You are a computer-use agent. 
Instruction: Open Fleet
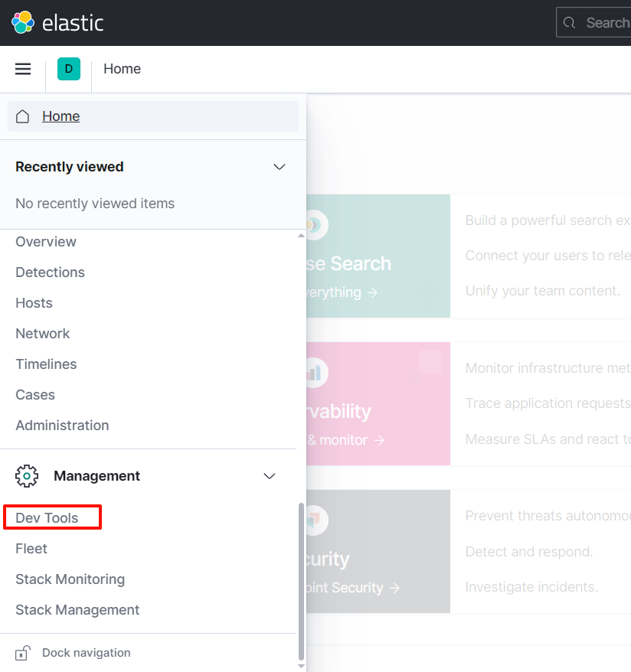(x=31, y=549)
